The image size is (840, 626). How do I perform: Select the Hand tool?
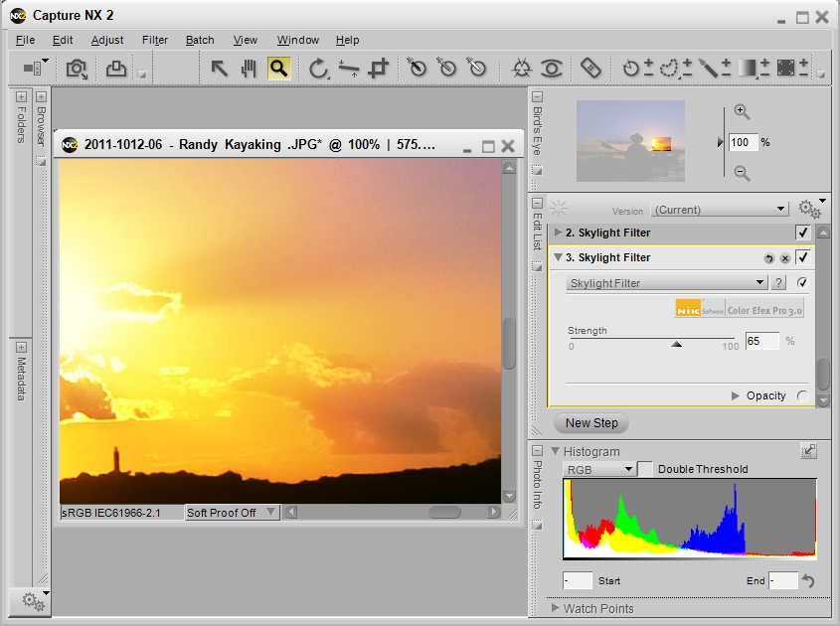tap(248, 68)
